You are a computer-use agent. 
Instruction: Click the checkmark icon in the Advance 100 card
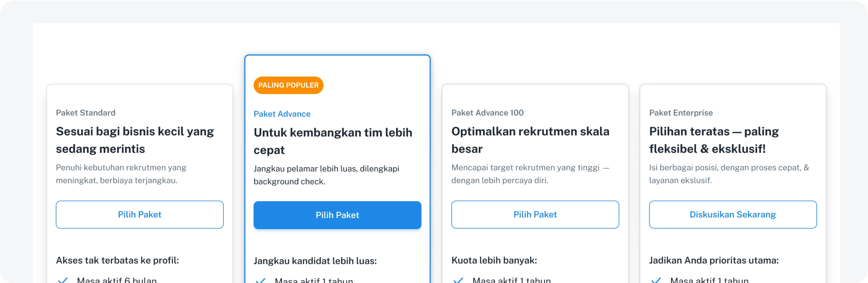[458, 280]
